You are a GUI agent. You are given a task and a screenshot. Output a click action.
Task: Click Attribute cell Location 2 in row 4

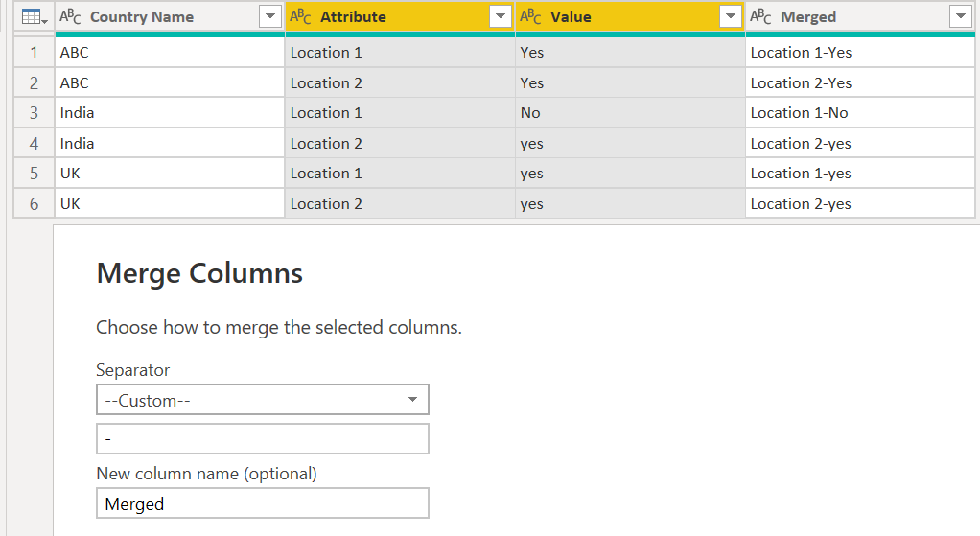[x=400, y=143]
